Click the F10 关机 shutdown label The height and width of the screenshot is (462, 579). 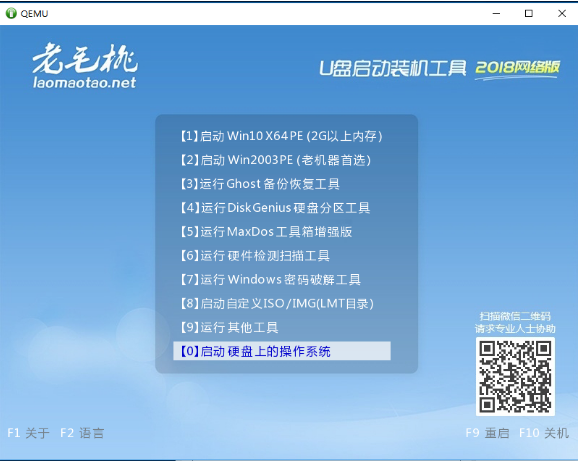[544, 433]
